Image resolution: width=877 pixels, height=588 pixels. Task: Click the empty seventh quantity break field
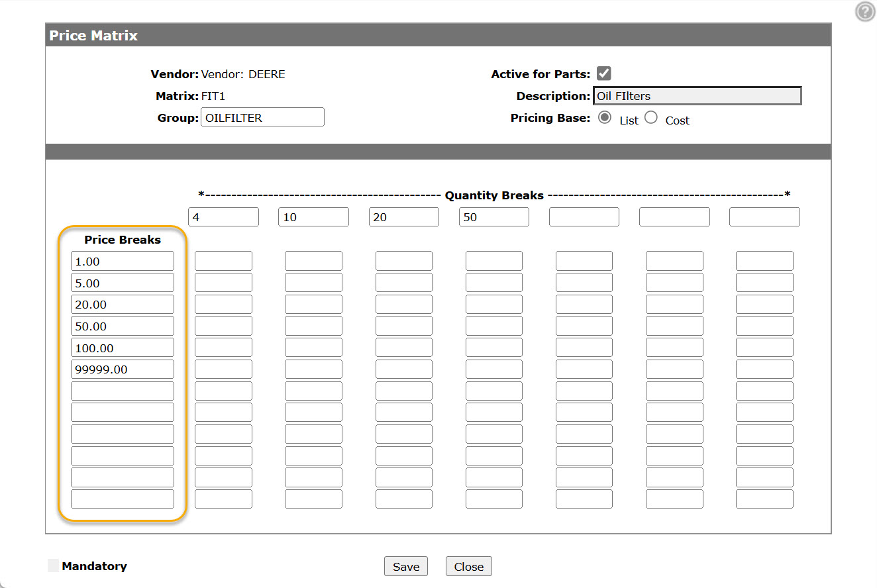pyautogui.click(x=764, y=217)
